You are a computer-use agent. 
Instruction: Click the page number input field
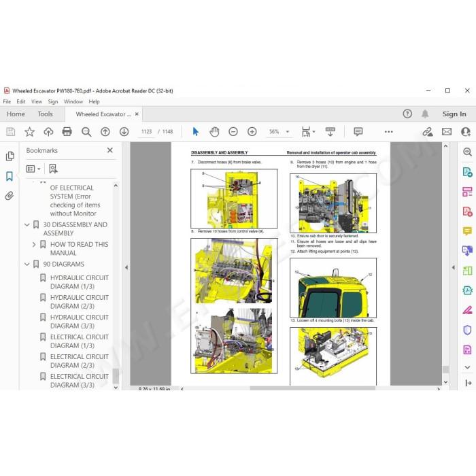[x=146, y=132]
